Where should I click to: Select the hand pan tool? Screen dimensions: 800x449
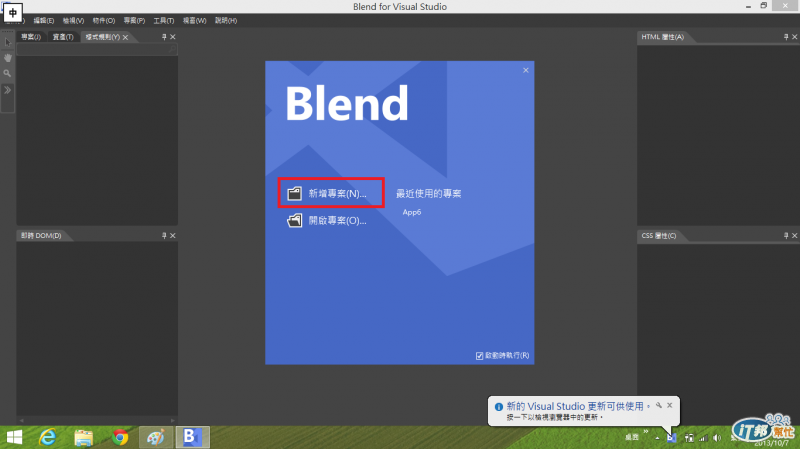tap(8, 58)
